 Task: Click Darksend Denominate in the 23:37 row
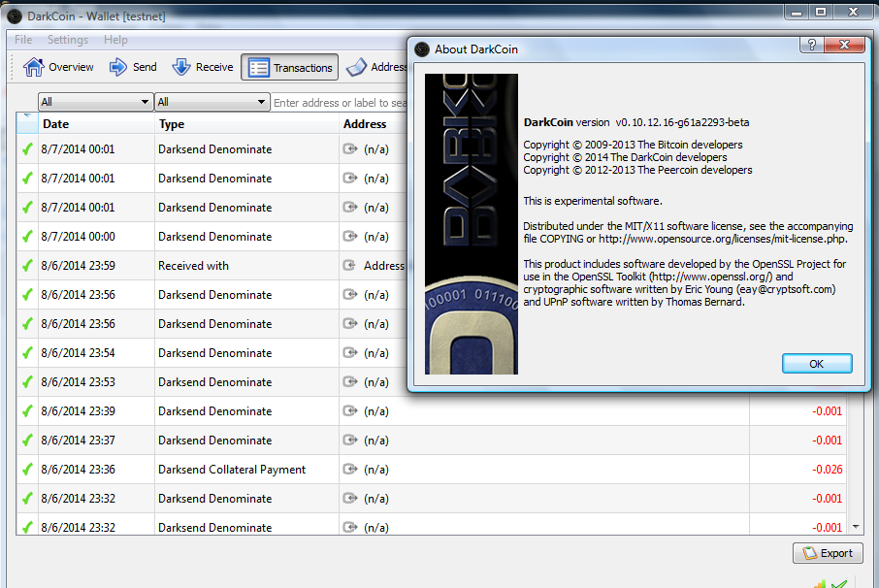(215, 441)
